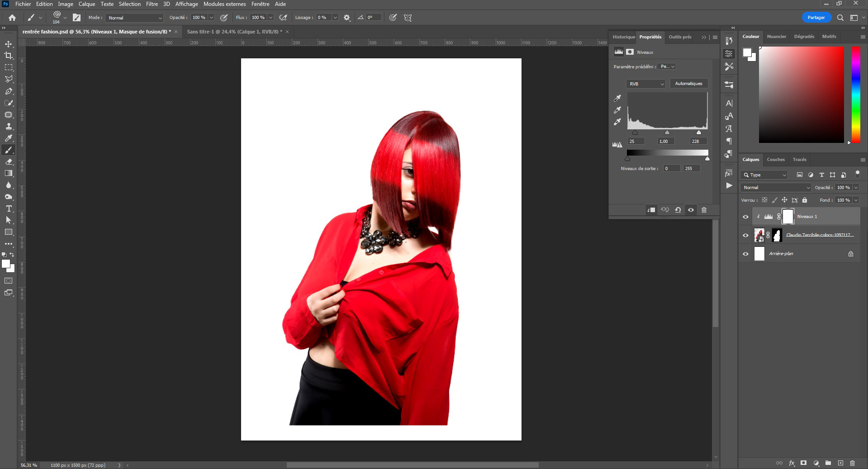
Task: Select the Gradient tool
Action: [x=9, y=173]
